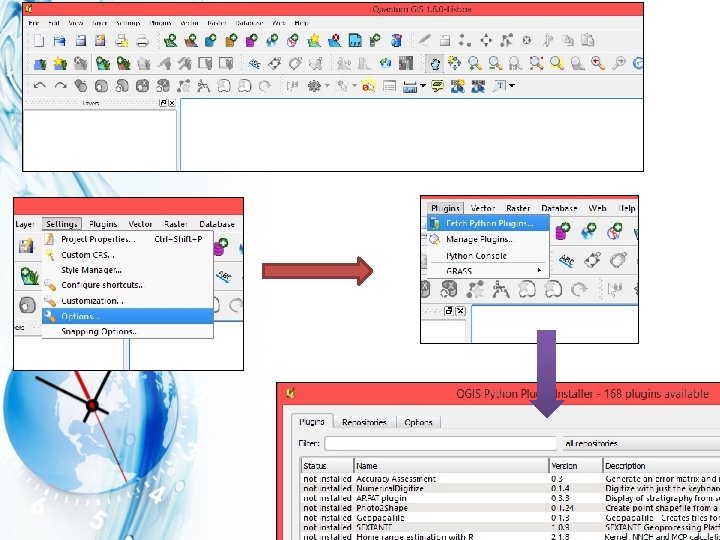Screen dimensions: 720x540
Task: Open Help menu in top QGIS window
Action: [301, 22]
